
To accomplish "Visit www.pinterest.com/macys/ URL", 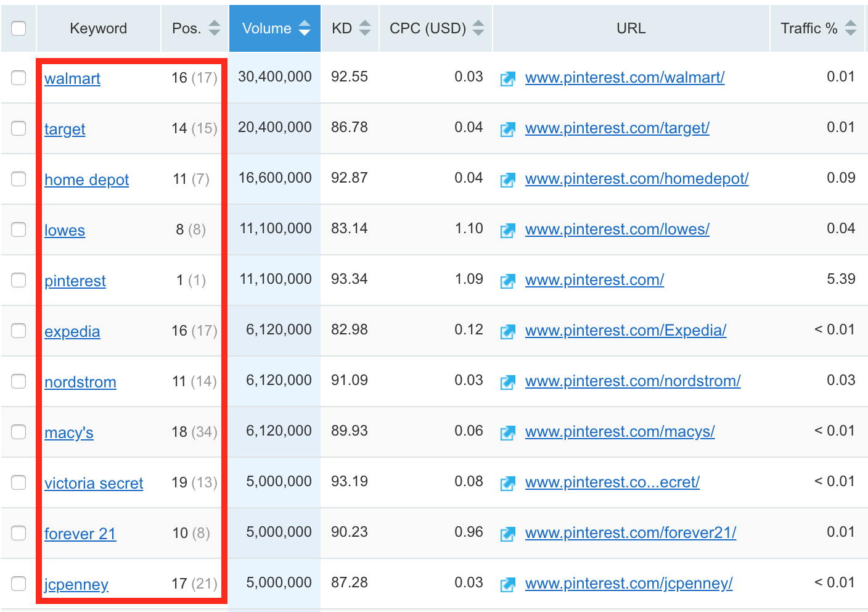I will pos(620,432).
